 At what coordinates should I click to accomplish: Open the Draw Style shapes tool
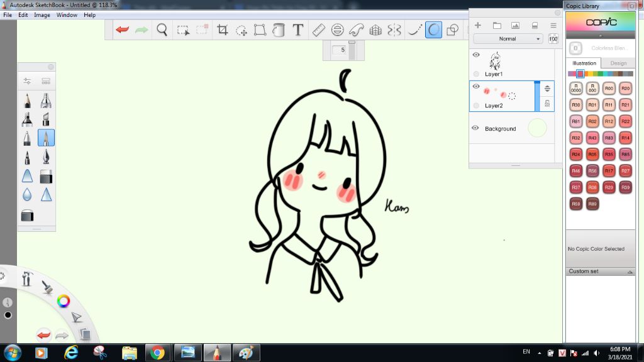pos(452,30)
